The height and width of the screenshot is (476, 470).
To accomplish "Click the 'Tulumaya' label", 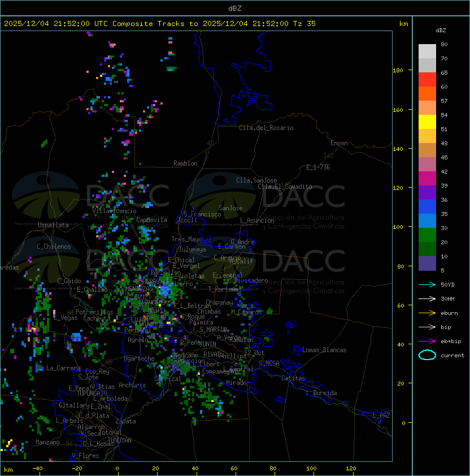I will tap(193, 249).
